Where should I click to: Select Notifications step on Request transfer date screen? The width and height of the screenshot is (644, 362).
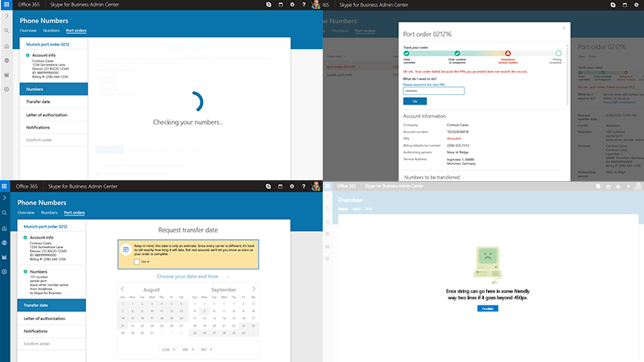point(52,331)
